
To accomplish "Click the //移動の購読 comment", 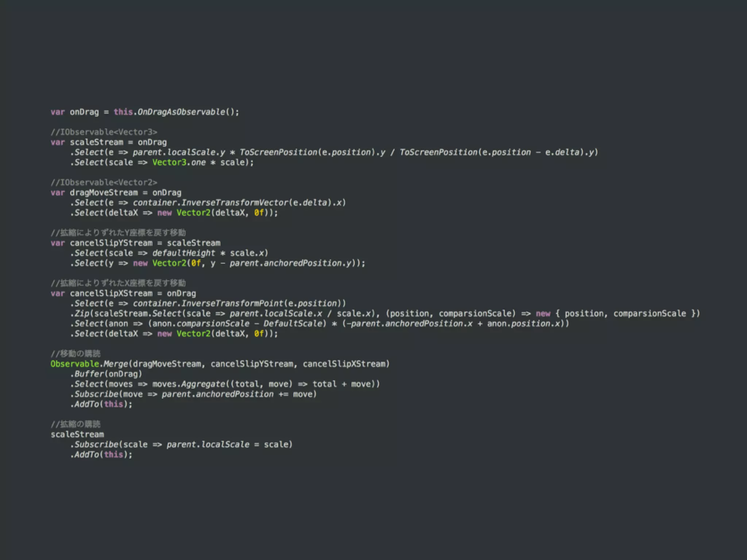I will point(76,353).
